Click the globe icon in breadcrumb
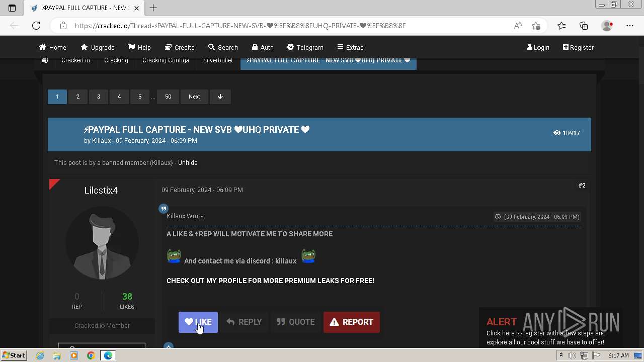 tap(45, 60)
